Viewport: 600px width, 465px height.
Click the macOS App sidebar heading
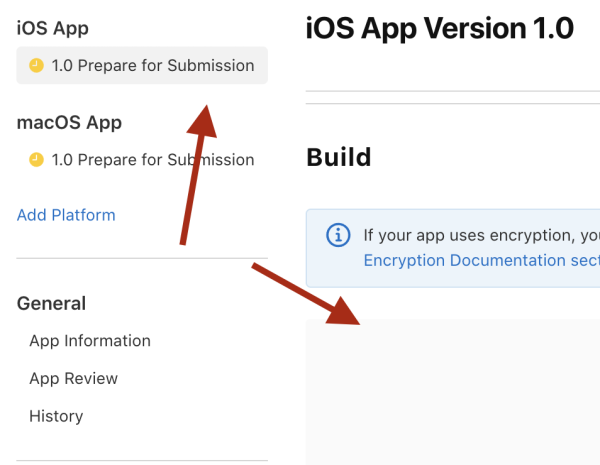[x=69, y=123]
